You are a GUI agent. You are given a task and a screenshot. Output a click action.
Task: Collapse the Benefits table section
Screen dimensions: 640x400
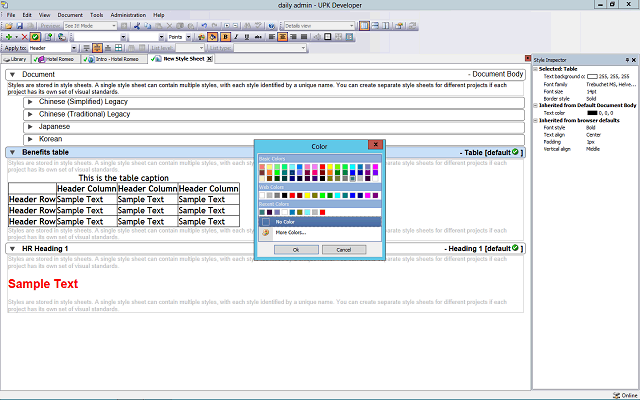(x=12, y=152)
